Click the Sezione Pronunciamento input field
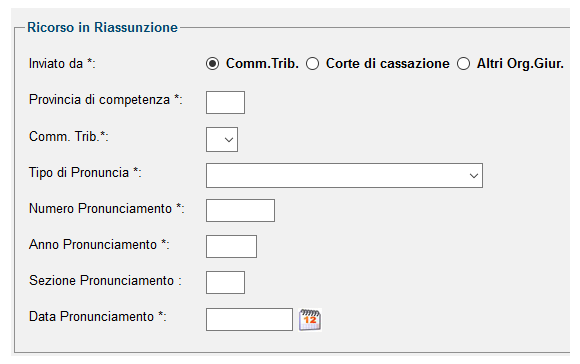580x364 pixels. (225, 282)
